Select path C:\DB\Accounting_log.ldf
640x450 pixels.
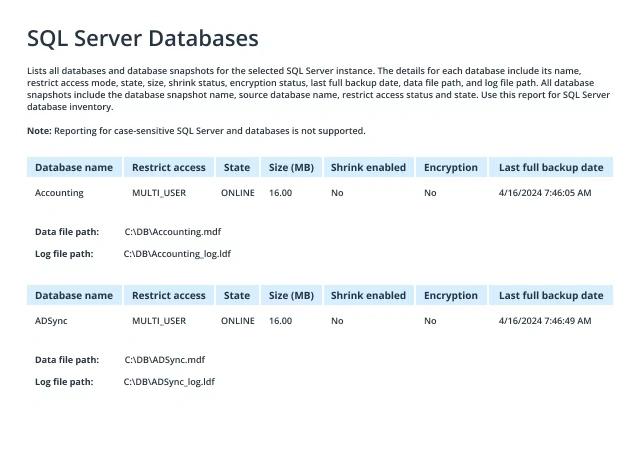click(177, 254)
